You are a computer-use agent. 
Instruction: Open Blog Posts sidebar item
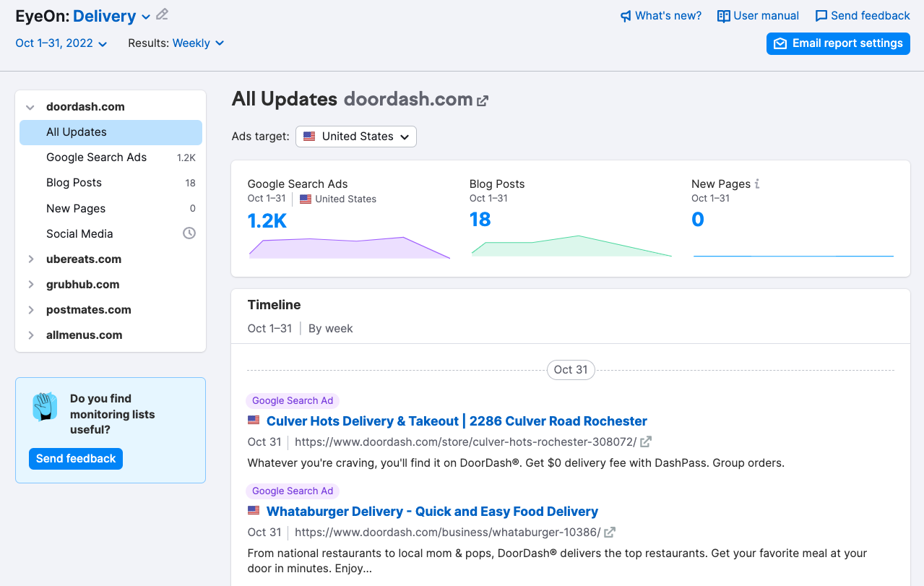point(111,183)
